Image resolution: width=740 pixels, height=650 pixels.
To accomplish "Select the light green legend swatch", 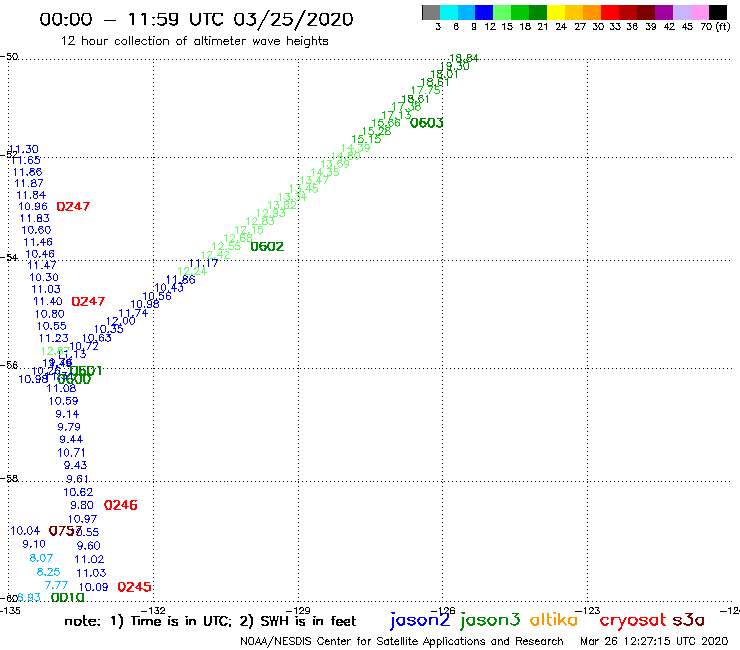I will 502,12.
